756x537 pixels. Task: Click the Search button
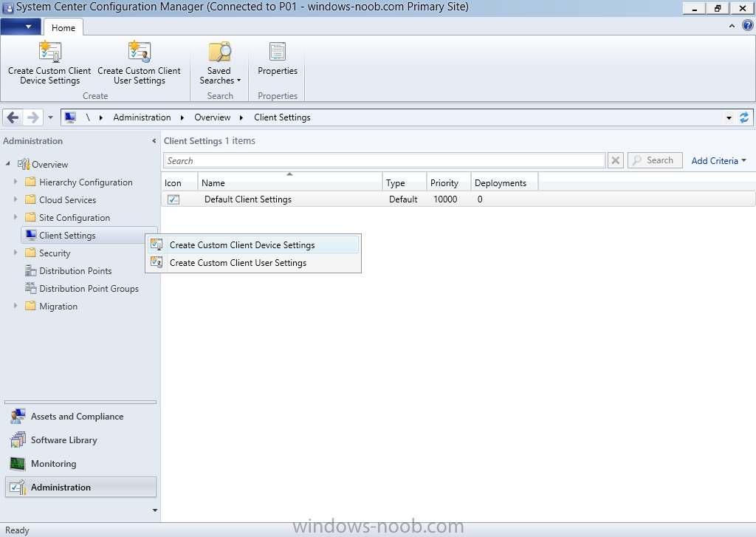coord(655,160)
